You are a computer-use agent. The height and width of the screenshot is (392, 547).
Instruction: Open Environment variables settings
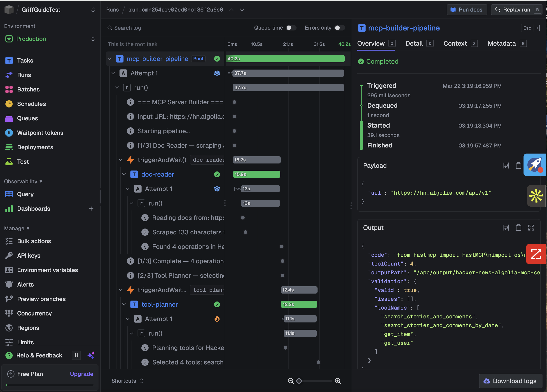point(47,270)
